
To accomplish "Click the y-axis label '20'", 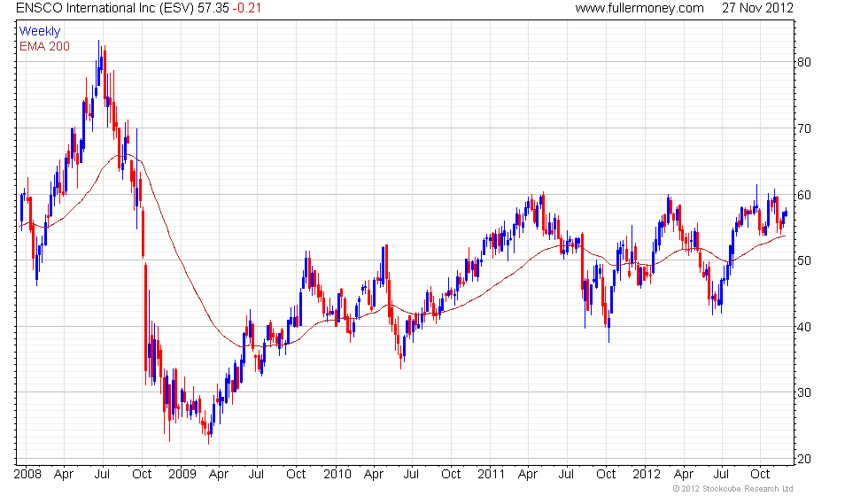I will 803,459.
